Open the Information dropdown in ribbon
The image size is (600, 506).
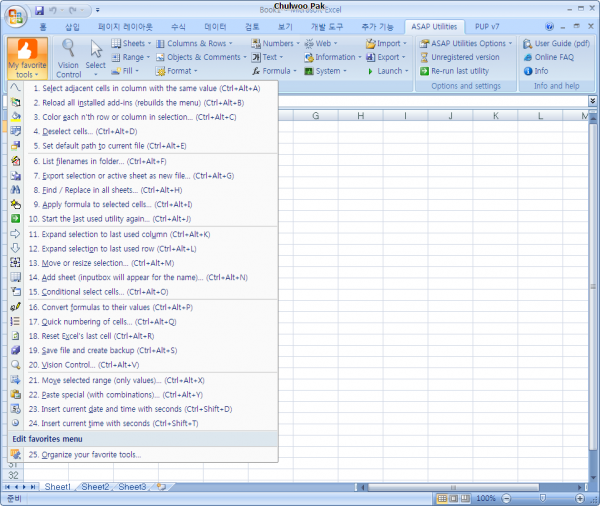(x=333, y=57)
